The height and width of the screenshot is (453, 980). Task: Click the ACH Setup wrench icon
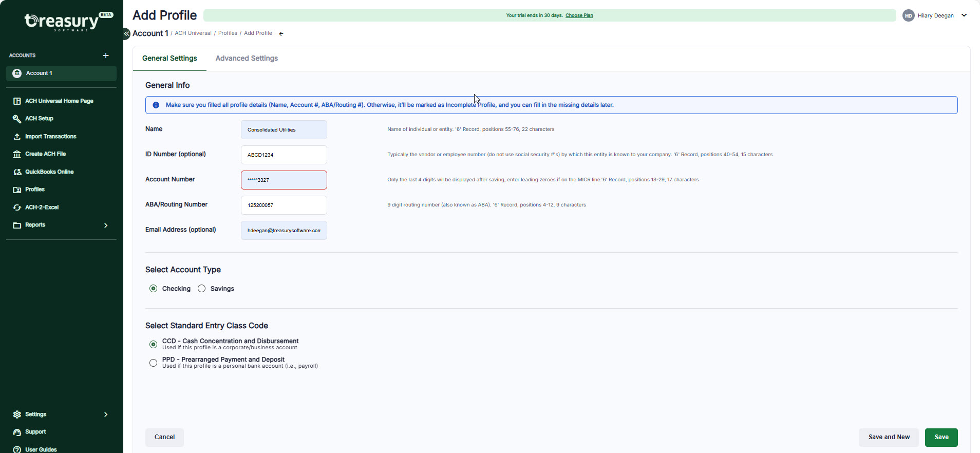[x=17, y=119]
